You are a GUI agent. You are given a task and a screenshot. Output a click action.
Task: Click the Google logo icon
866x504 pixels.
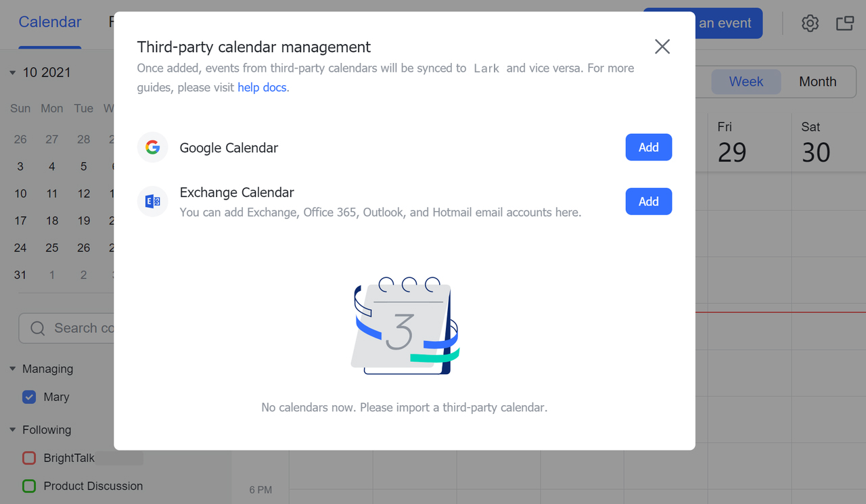click(153, 147)
